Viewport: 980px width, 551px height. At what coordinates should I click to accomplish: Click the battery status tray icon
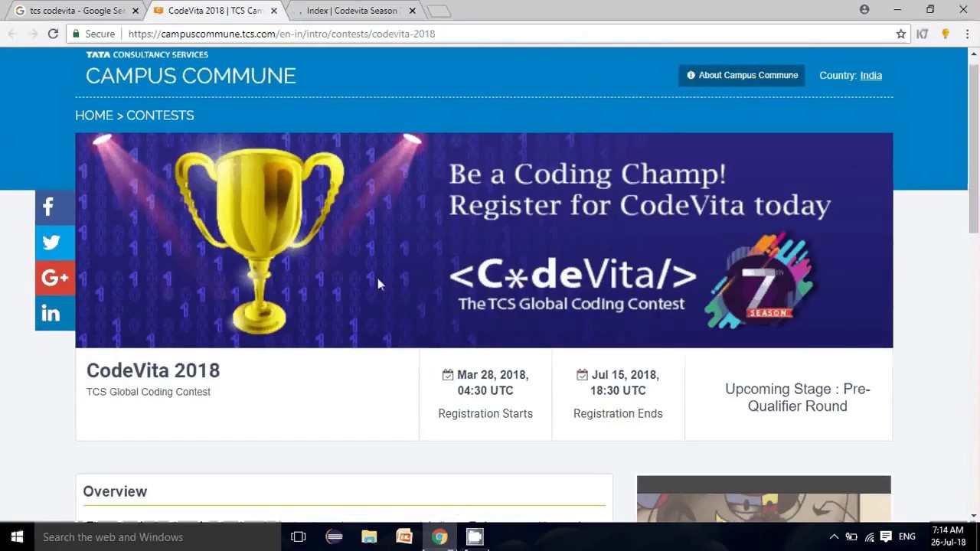point(851,536)
